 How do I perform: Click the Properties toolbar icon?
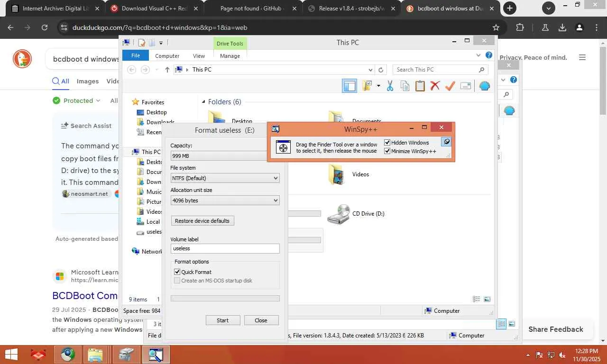[466, 86]
